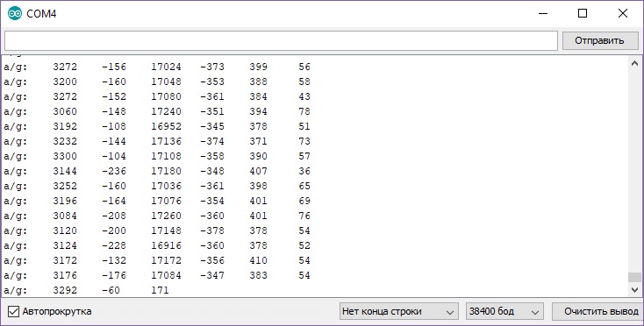The height and width of the screenshot is (326, 644).
Task: Click the value -236 in the output
Action: point(114,171)
